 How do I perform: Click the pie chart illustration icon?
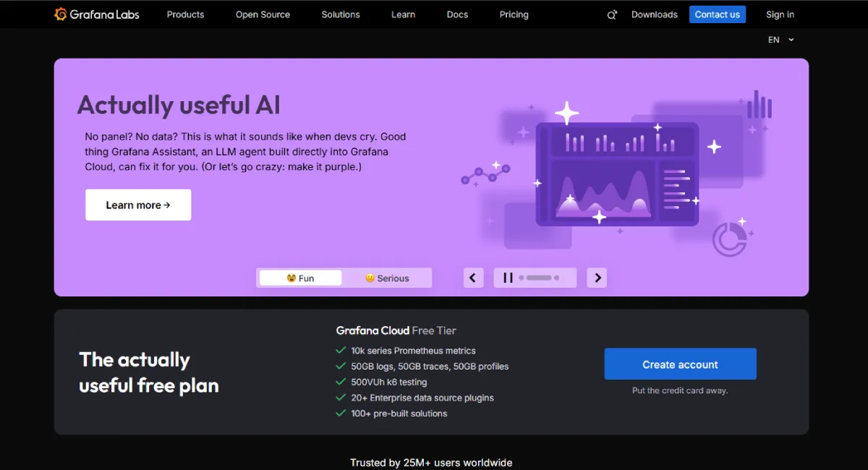729,239
